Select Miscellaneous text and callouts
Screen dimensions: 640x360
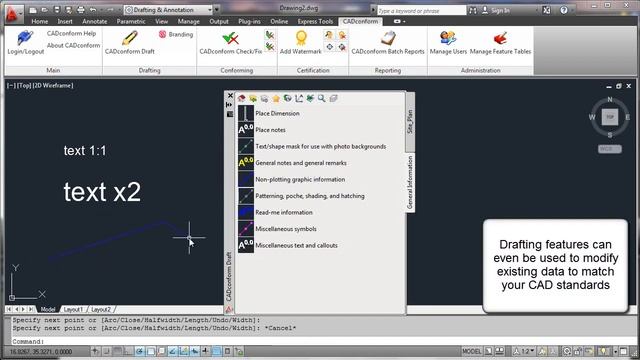pyautogui.click(x=296, y=245)
